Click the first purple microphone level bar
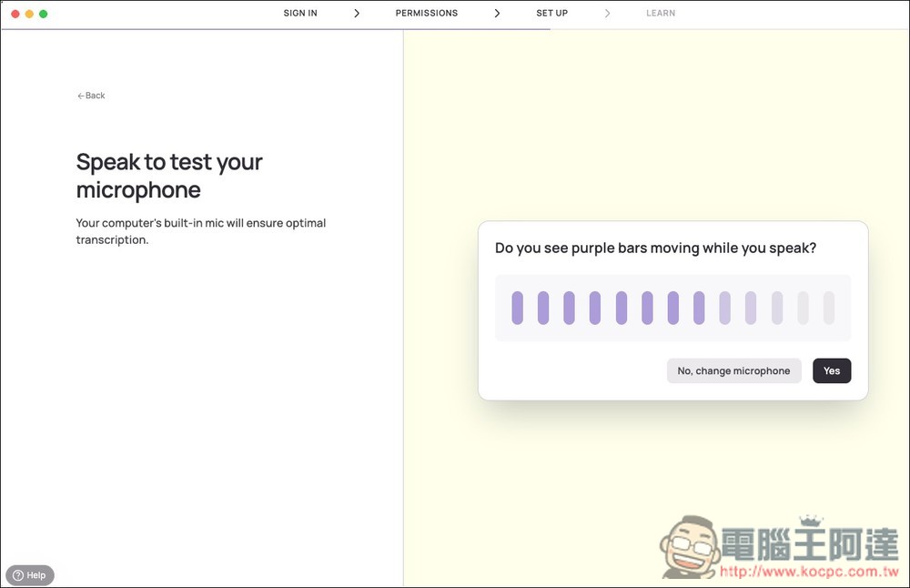 [x=517, y=308]
